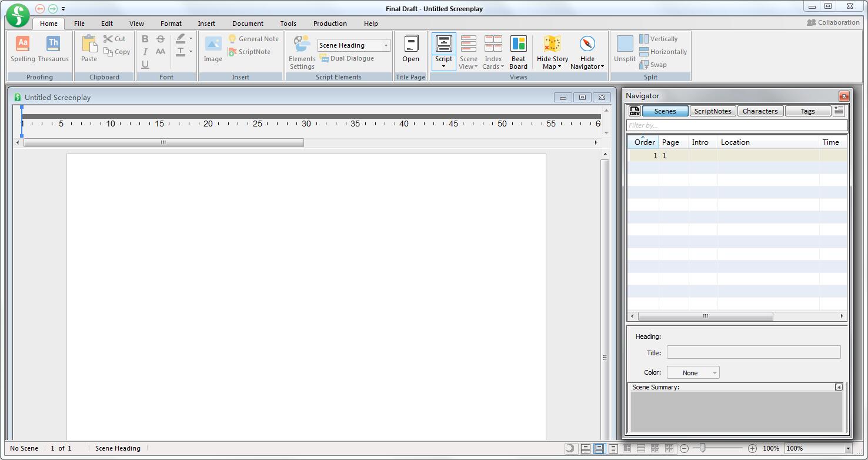Zoom in with the plus button
This screenshot has width=868, height=460.
[x=752, y=448]
